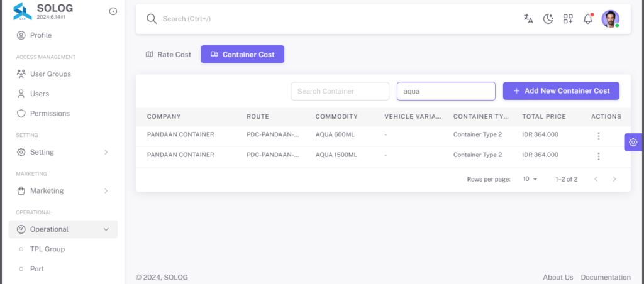Open the notifications bell
Screen dimensions: 644x284
(x=588, y=18)
